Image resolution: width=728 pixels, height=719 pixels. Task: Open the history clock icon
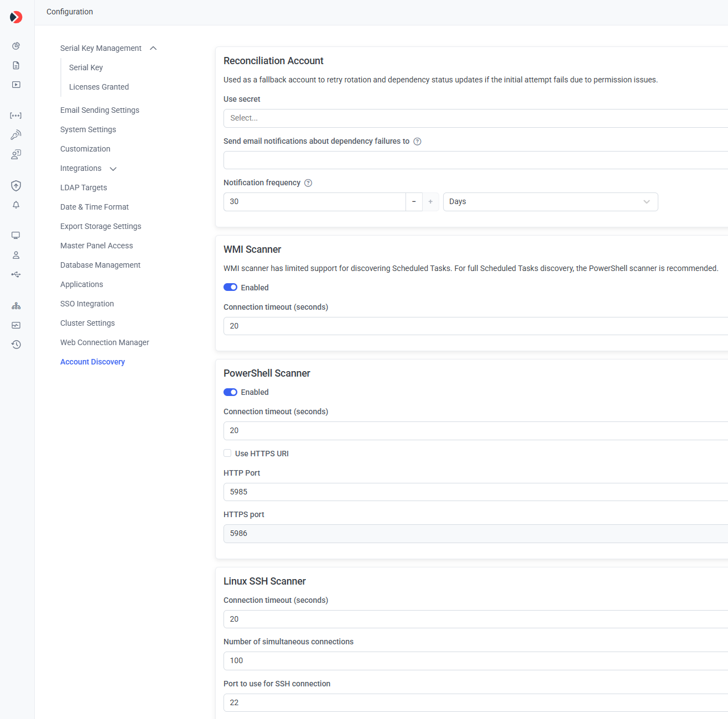click(x=16, y=345)
